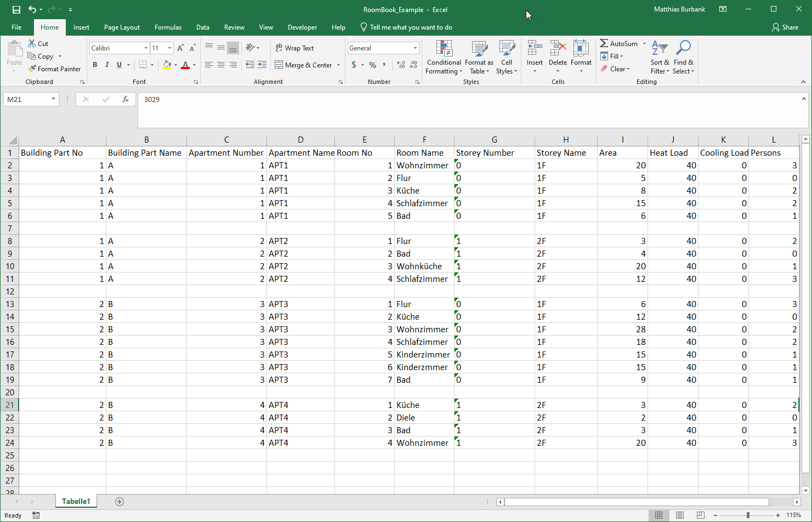The height and width of the screenshot is (522, 812).
Task: Click the Increase Decimal icon
Action: pos(401,65)
